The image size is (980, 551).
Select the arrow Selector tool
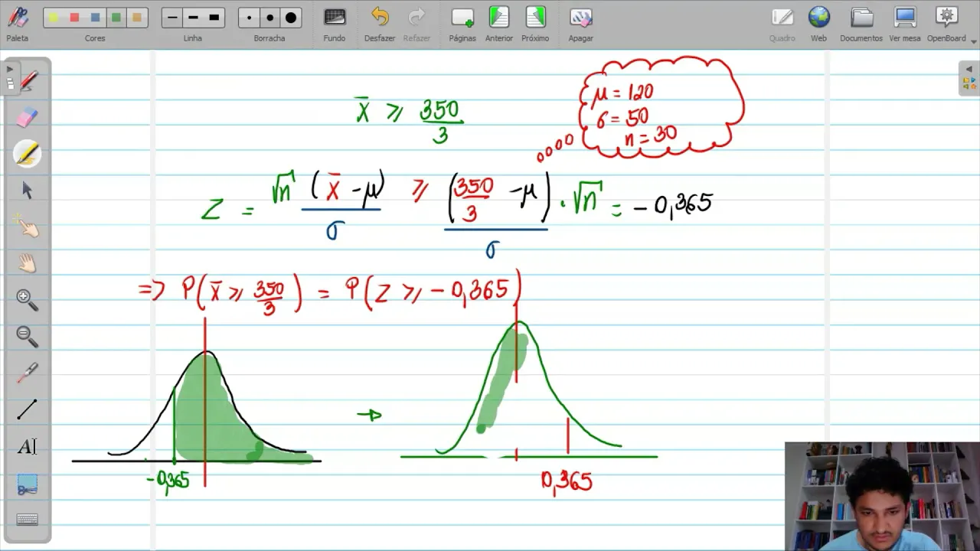28,191
